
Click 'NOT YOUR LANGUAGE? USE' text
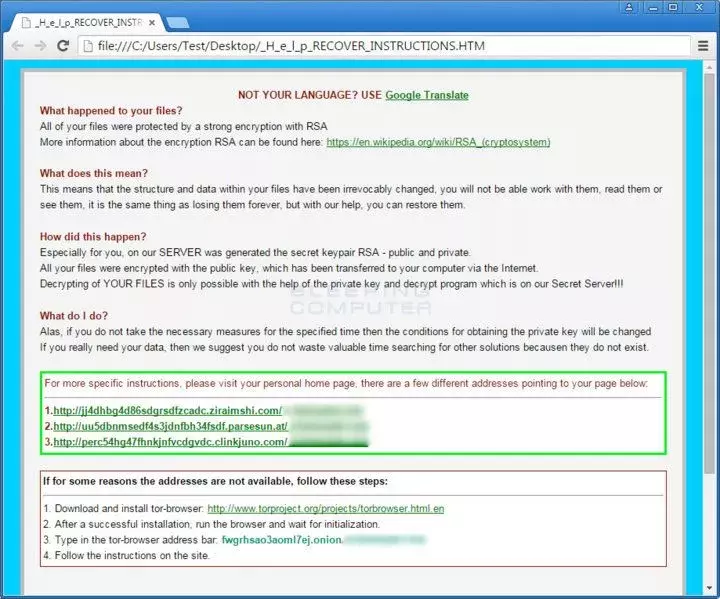309,95
